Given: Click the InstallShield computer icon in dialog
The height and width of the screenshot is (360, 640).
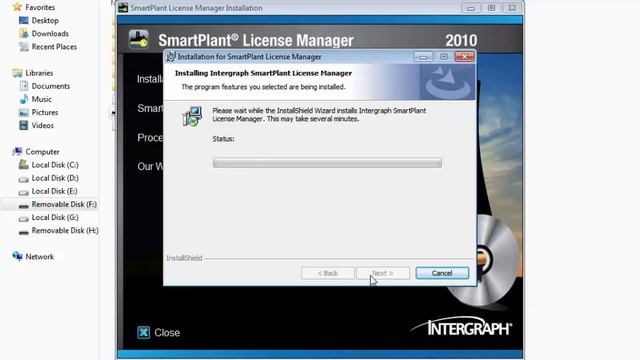Looking at the screenshot, I should coord(192,116).
